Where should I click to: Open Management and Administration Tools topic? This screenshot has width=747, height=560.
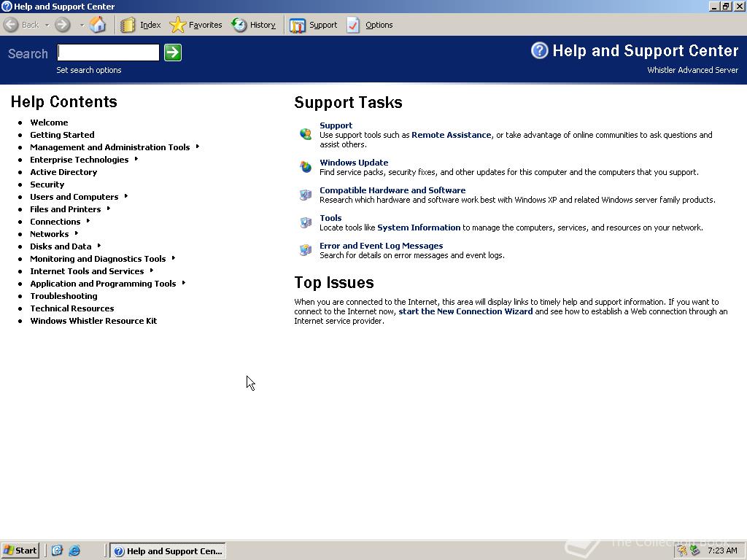pyautogui.click(x=110, y=147)
